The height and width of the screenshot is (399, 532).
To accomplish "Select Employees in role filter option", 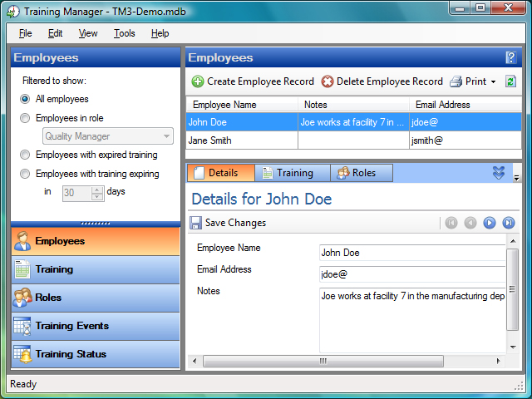I will [x=25, y=118].
